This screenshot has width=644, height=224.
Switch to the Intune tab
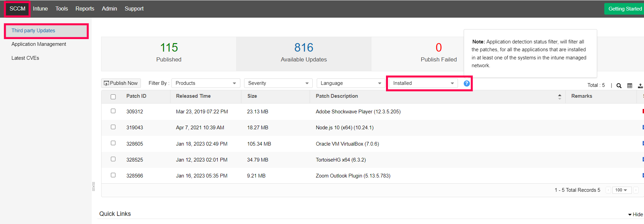[x=40, y=8]
